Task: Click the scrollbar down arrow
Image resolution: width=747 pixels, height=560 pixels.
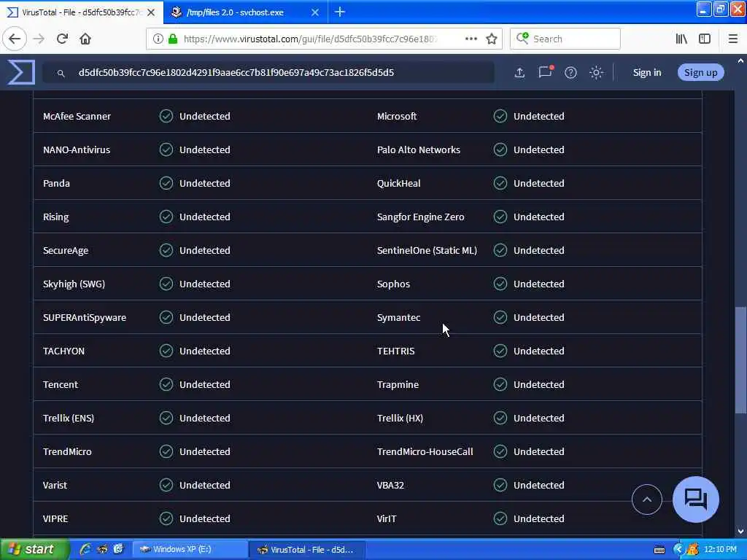Action: (740, 531)
